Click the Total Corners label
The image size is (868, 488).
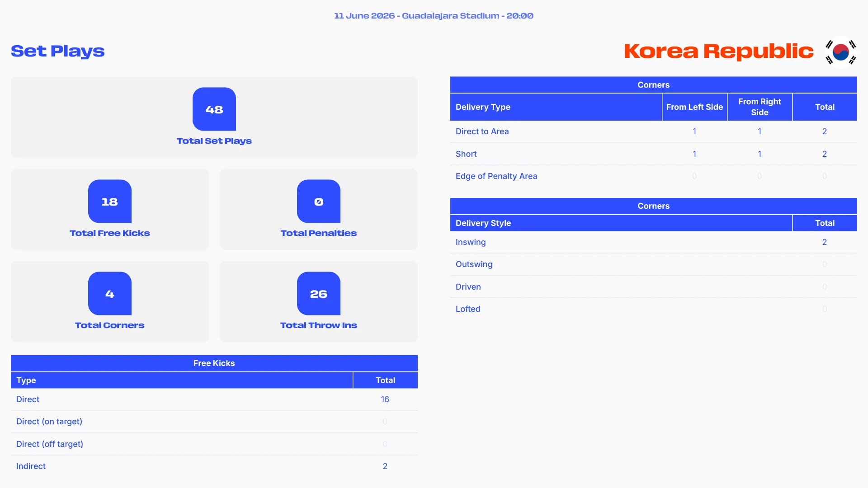[x=110, y=325]
